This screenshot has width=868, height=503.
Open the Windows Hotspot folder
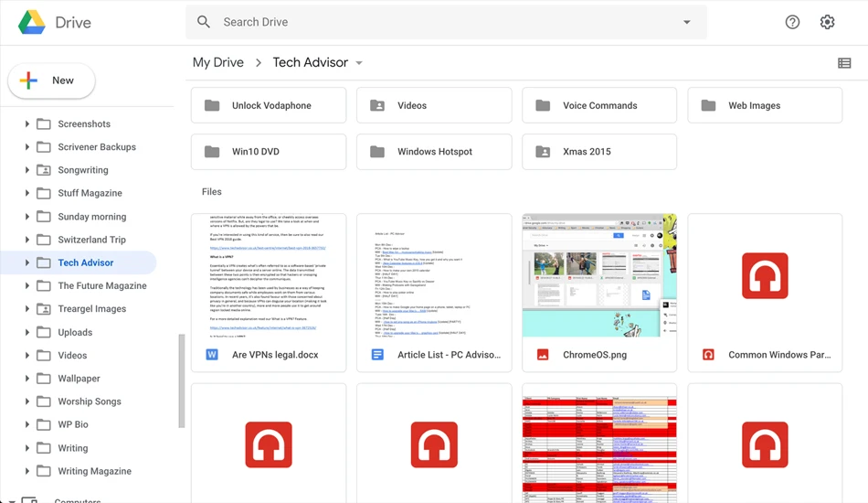pos(434,152)
